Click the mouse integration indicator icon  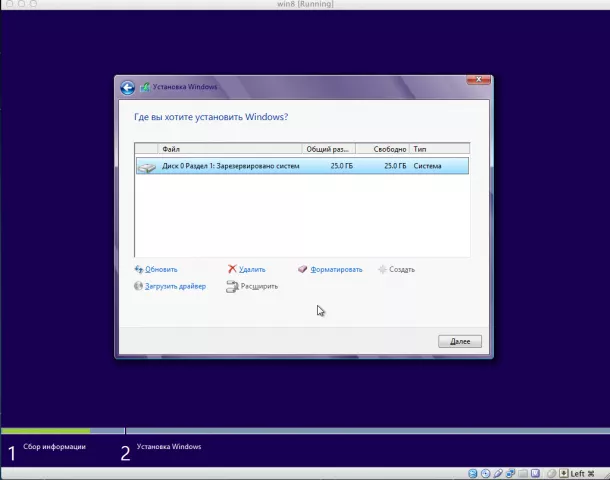[549, 473]
